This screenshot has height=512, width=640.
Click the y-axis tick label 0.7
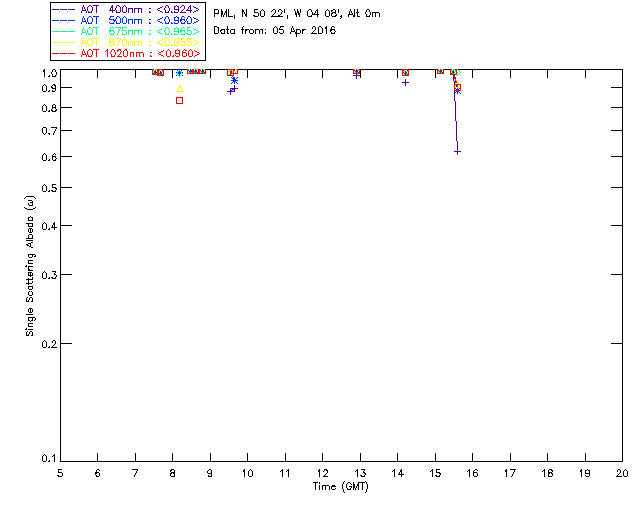pos(49,131)
